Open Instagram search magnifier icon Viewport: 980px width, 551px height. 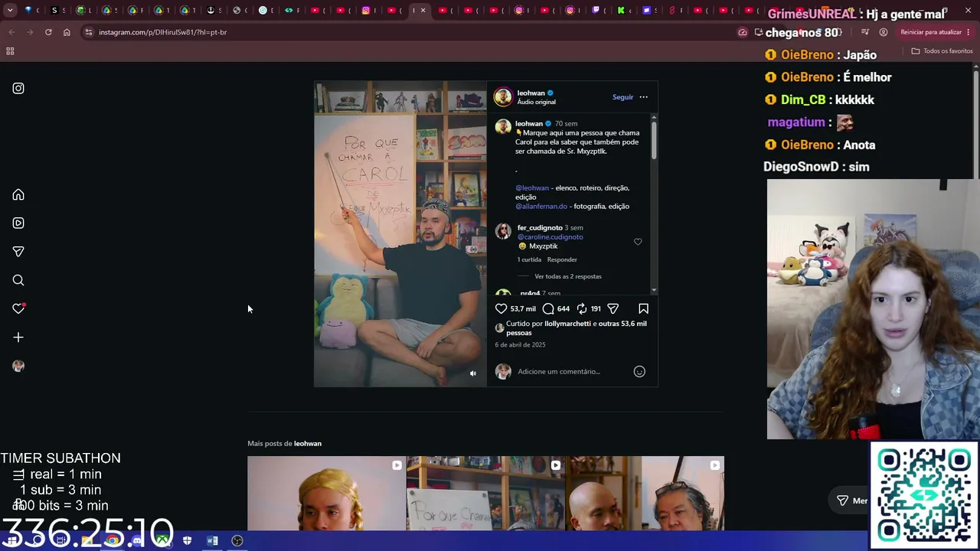click(18, 280)
